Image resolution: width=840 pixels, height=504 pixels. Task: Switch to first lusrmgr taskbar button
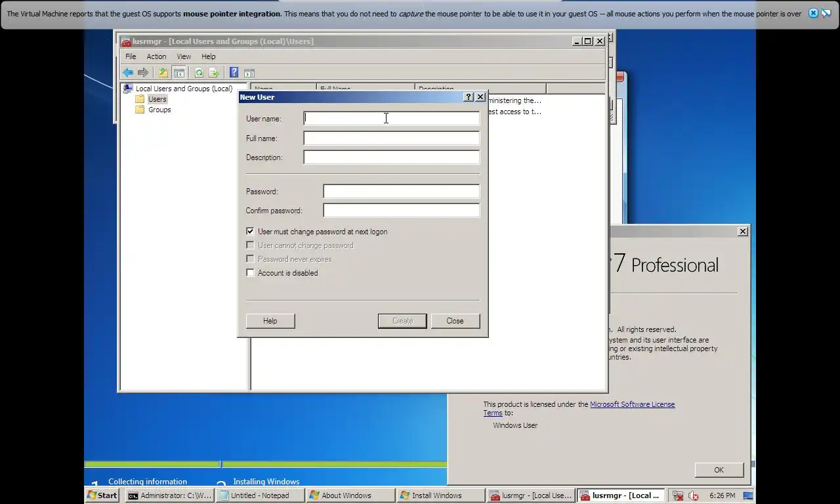coord(531,495)
